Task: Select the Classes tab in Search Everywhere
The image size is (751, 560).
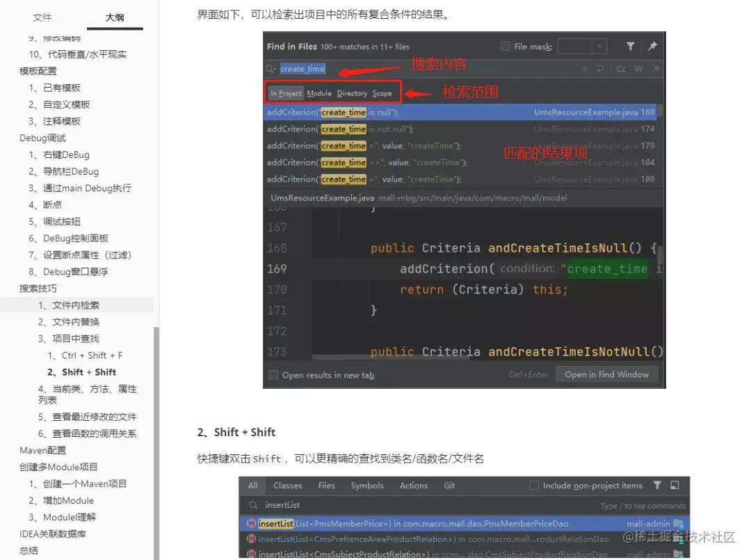Action: pos(287,485)
